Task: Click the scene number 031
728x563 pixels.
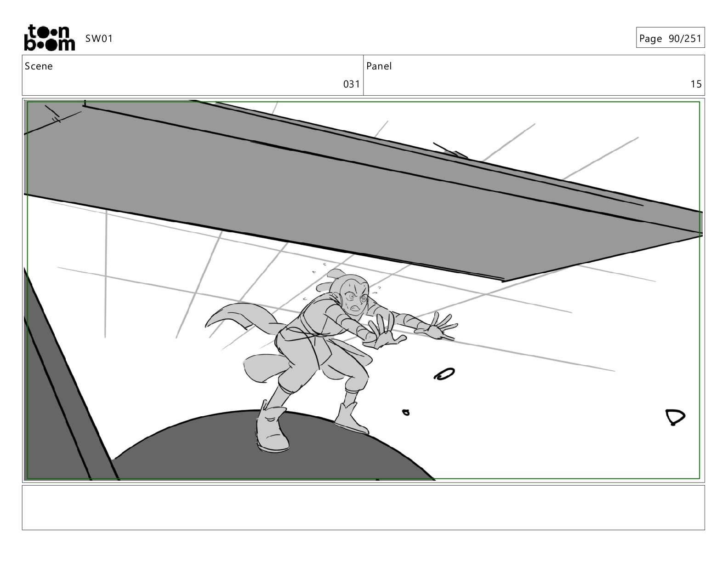Action: coord(352,84)
